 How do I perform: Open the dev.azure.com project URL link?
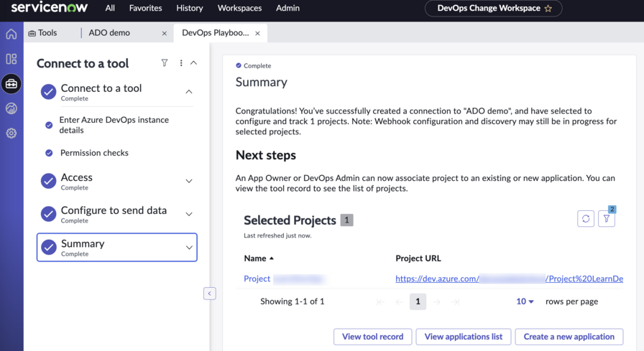510,279
